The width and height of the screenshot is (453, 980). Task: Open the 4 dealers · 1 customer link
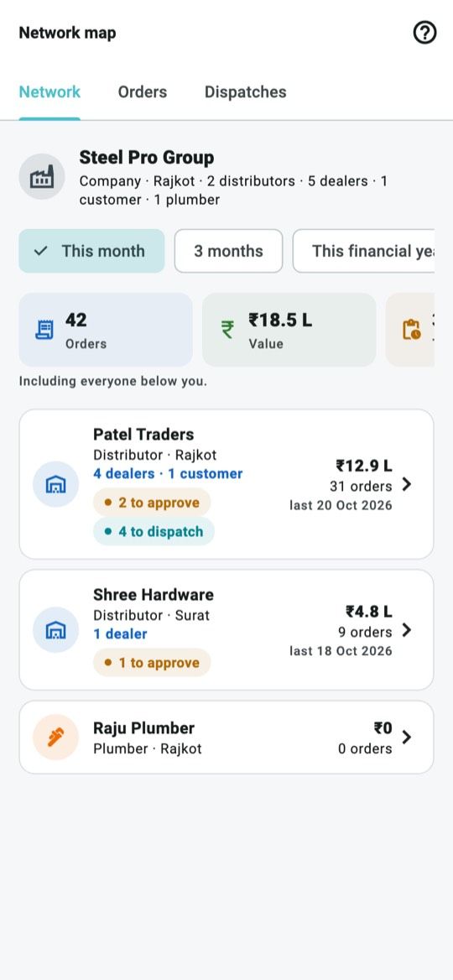click(168, 474)
